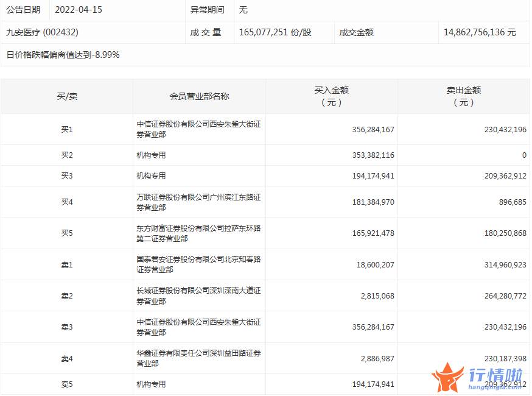The height and width of the screenshot is (396, 532).
Task: Select the 卖4 row label
Action: [x=67, y=359]
